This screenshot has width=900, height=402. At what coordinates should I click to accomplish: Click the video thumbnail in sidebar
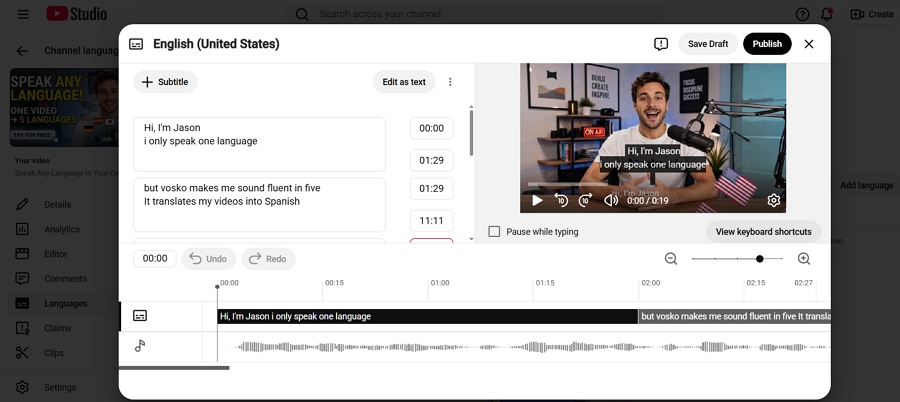coord(64,107)
